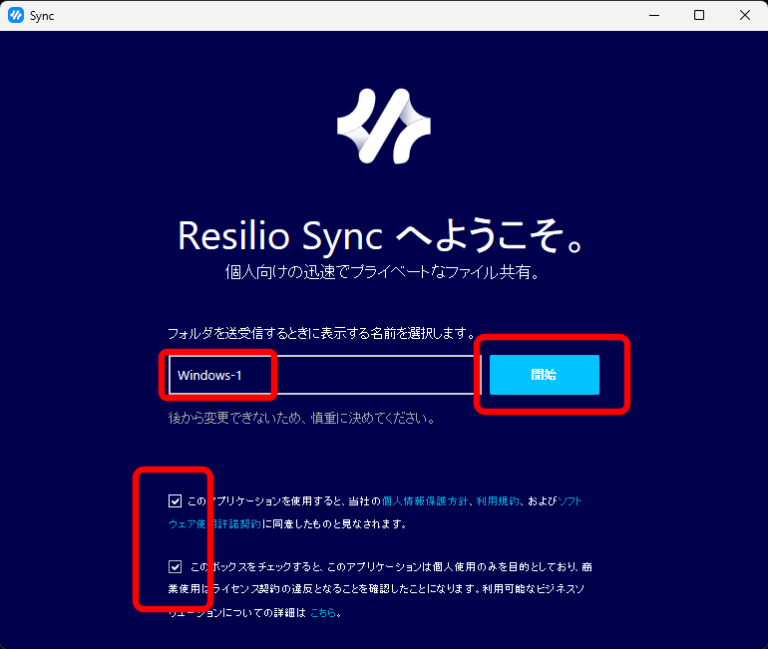Click the 開始 button
Image resolution: width=768 pixels, height=649 pixels.
point(544,375)
